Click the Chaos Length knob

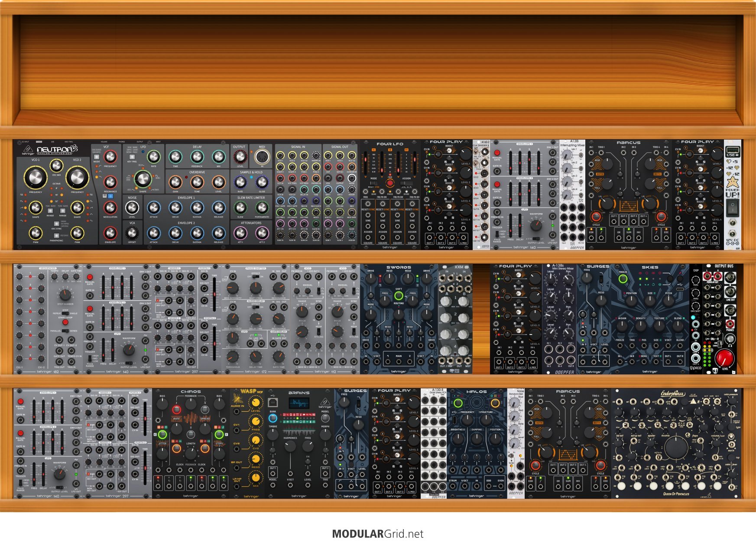(191, 453)
